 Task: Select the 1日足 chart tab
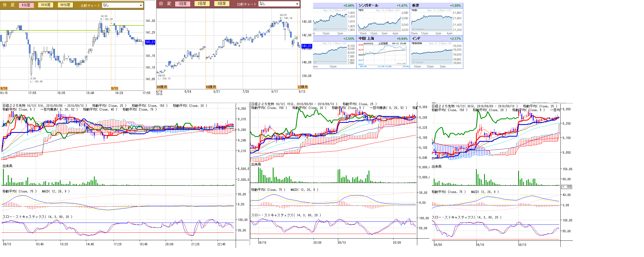coord(183,4)
